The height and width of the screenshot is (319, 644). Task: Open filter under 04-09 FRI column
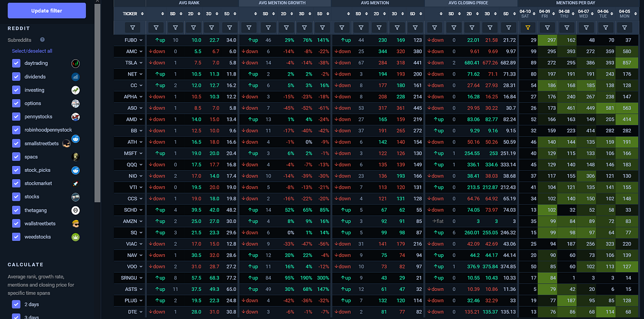(x=547, y=27)
